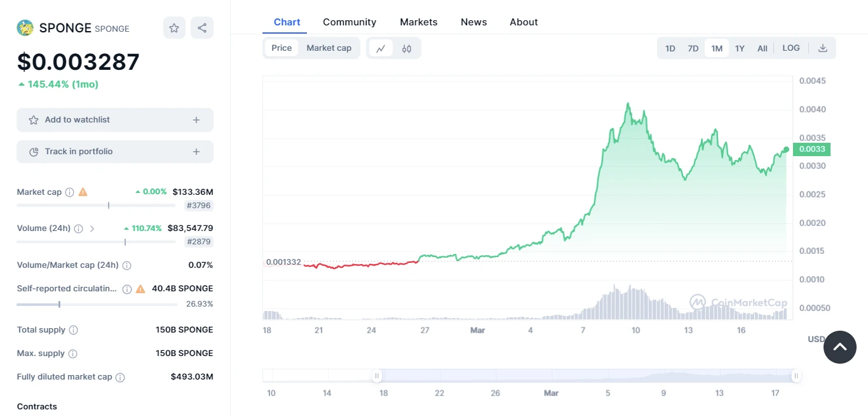Download the chart data
The height and width of the screenshot is (417, 868).
[x=823, y=48]
